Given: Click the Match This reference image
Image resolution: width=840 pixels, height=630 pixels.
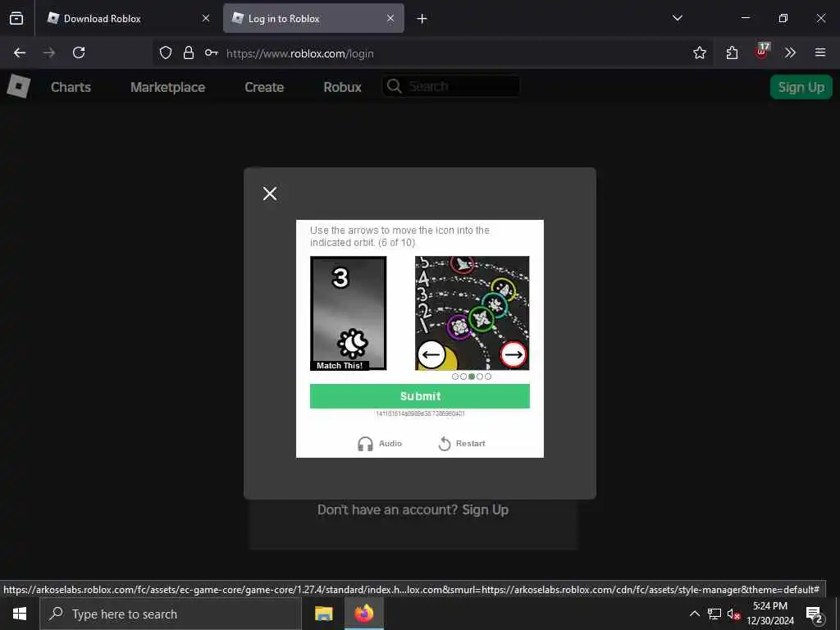Looking at the screenshot, I should tap(348, 313).
